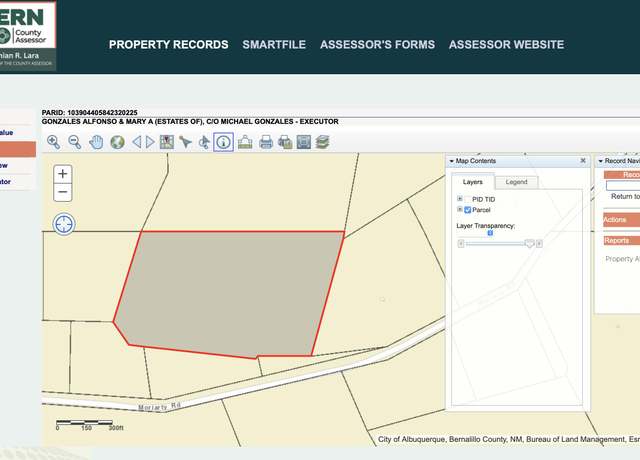The image size is (640, 460).
Task: Go to previous map extent arrow
Action: pyautogui.click(x=136, y=142)
